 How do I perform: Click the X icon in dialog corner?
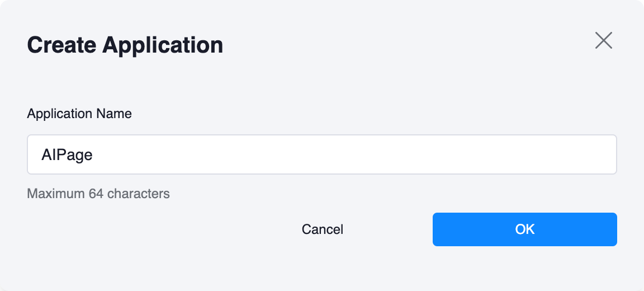coord(604,40)
